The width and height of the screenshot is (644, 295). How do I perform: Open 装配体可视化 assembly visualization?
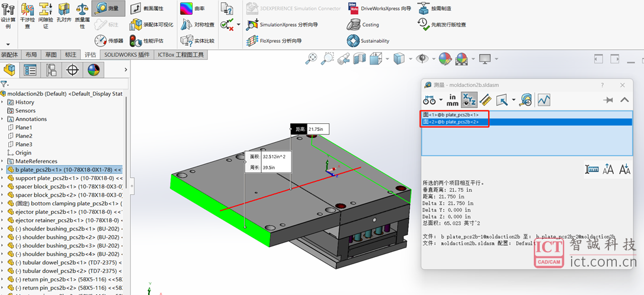click(151, 25)
